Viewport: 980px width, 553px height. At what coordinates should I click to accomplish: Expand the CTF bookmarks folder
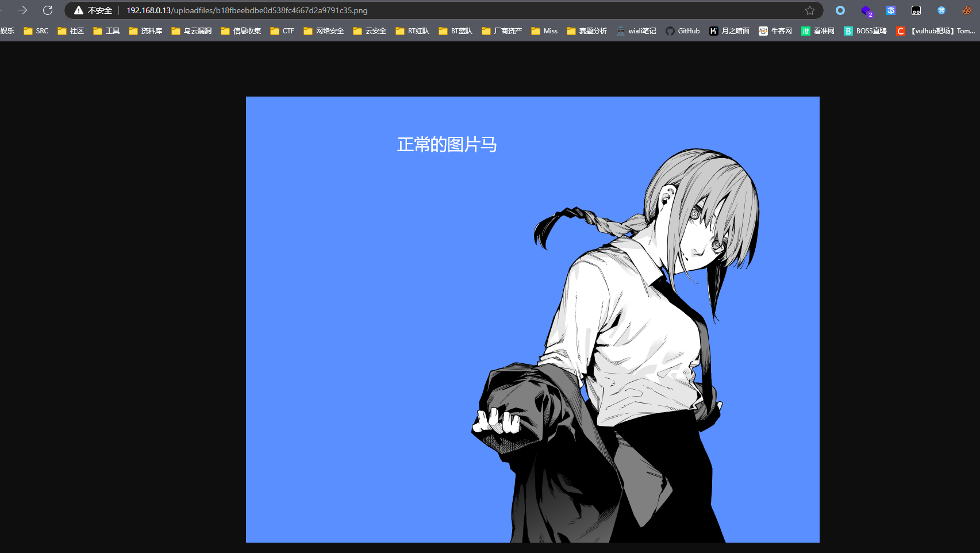point(282,31)
